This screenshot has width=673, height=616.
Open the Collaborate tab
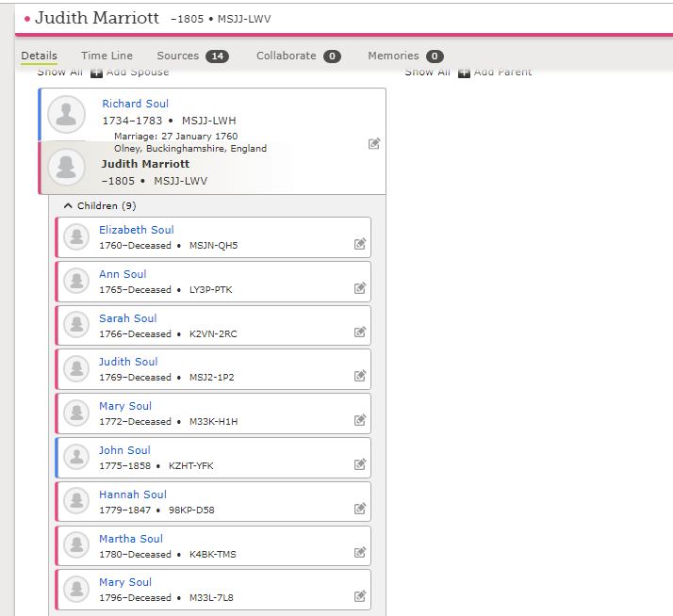(x=298, y=56)
